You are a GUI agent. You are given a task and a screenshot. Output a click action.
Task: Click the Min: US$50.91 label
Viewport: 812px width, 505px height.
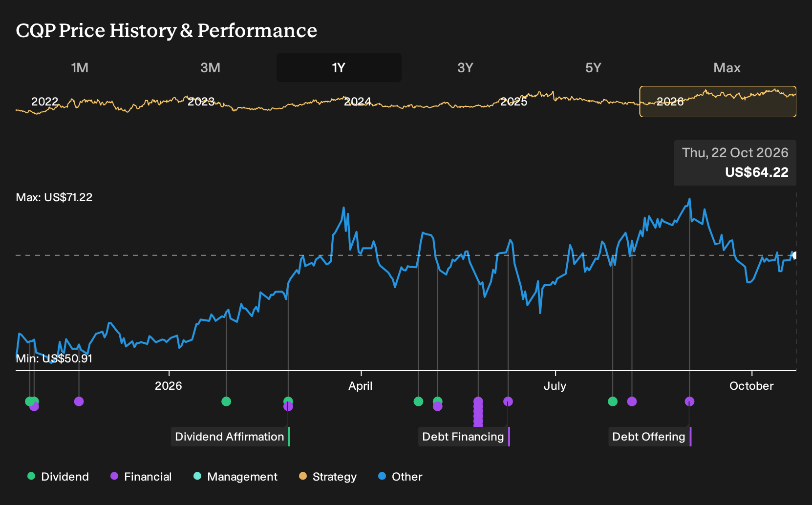[x=54, y=358]
